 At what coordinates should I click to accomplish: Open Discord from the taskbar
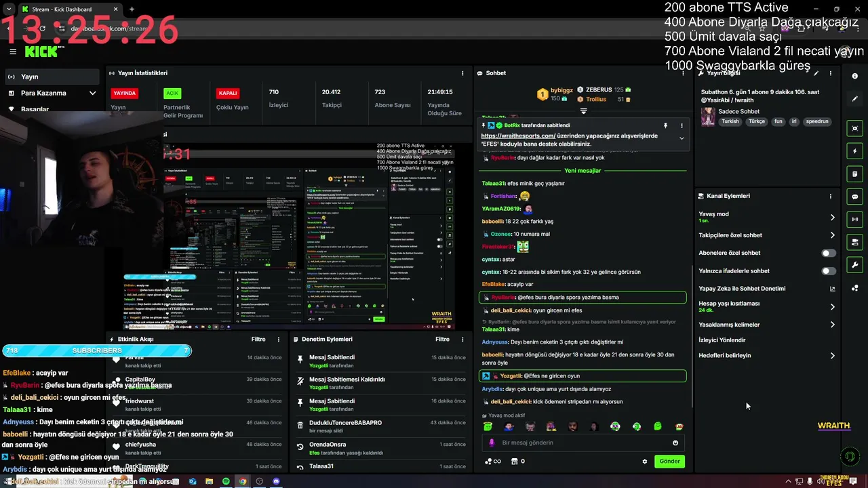point(276,481)
